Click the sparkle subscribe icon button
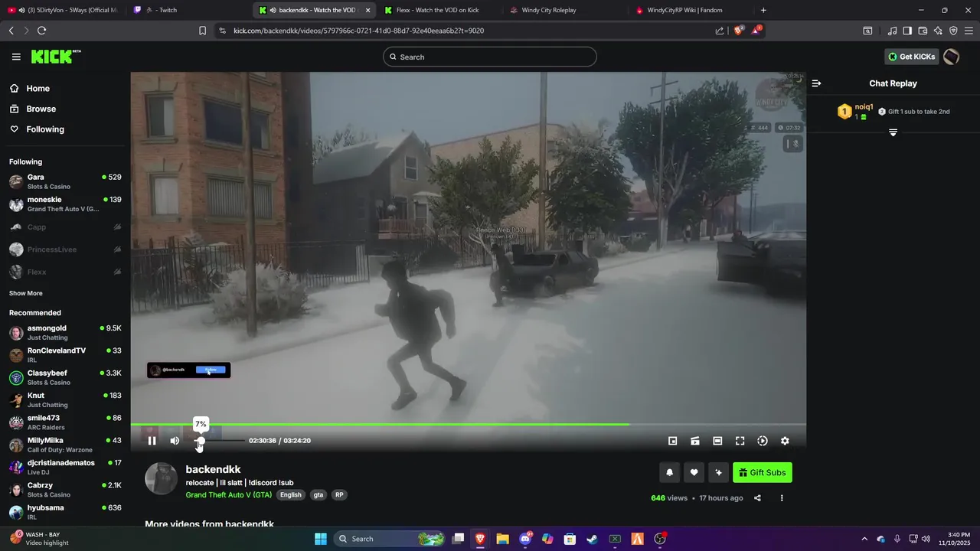980x551 pixels. pos(718,472)
